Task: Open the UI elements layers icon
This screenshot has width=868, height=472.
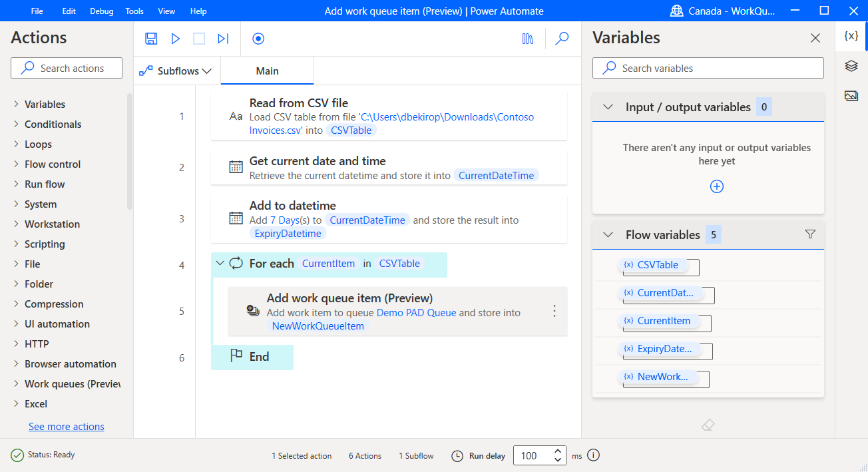Action: tap(851, 66)
